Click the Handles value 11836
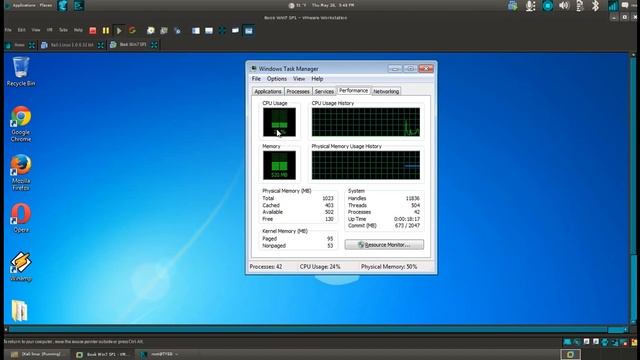The image size is (640, 360). 413,198
